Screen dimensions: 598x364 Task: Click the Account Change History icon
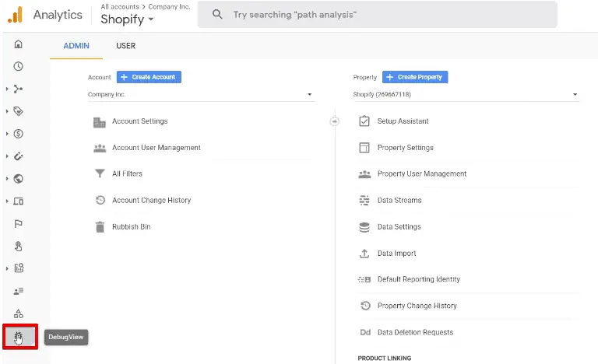coord(100,200)
